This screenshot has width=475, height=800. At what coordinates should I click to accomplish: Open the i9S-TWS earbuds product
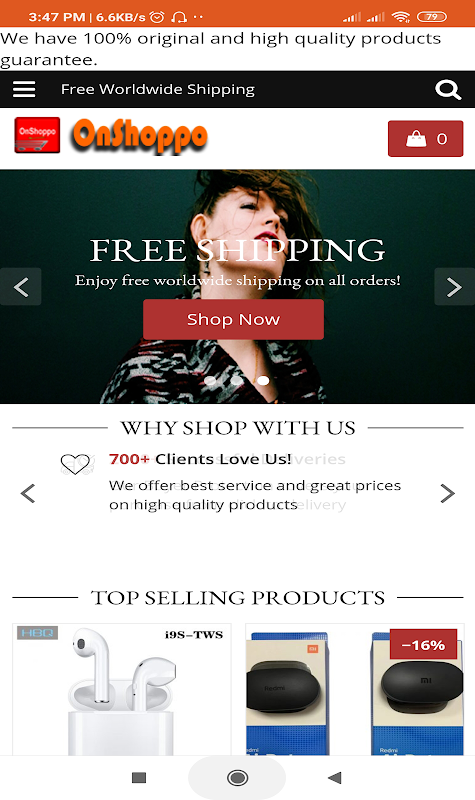(121, 689)
